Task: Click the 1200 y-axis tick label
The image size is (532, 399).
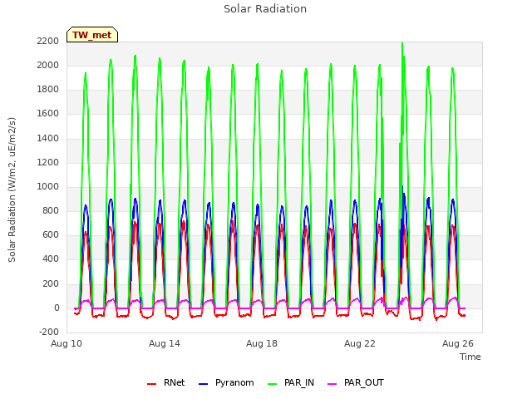Action: click(x=48, y=163)
